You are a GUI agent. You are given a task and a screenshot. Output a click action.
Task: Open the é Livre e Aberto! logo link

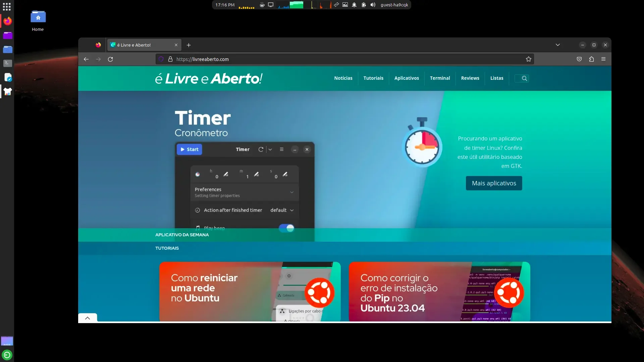pyautogui.click(x=209, y=79)
